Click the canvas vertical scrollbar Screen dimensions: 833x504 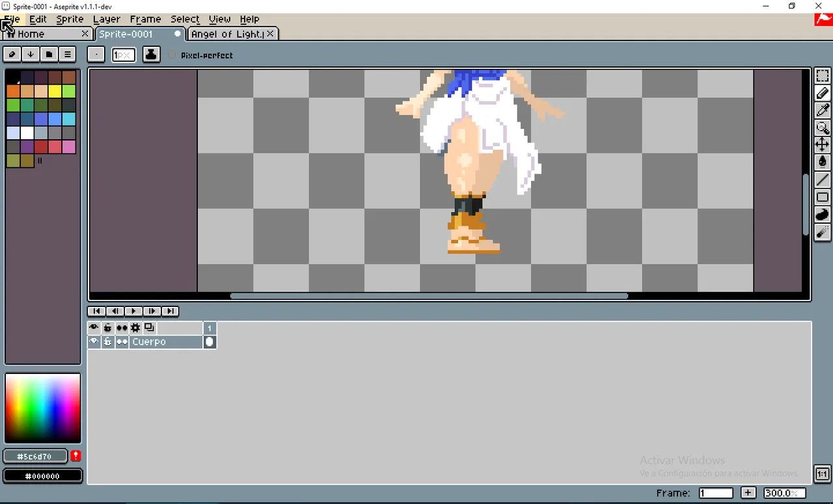(806, 205)
